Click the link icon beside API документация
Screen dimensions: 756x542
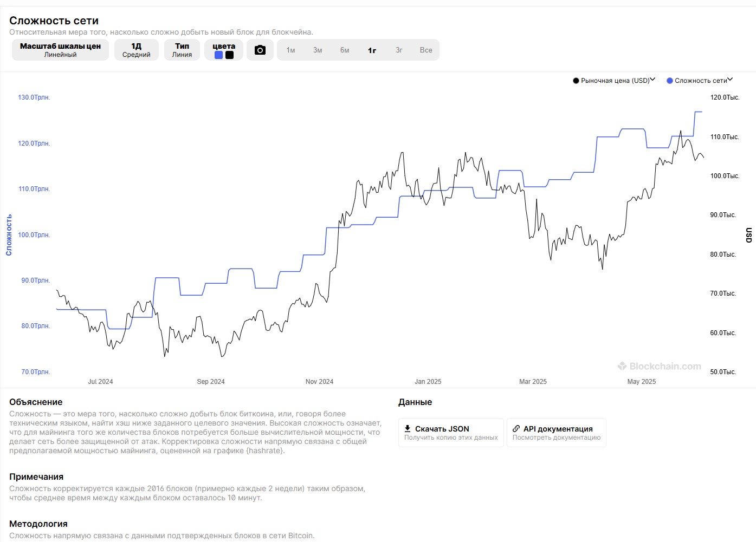516,428
